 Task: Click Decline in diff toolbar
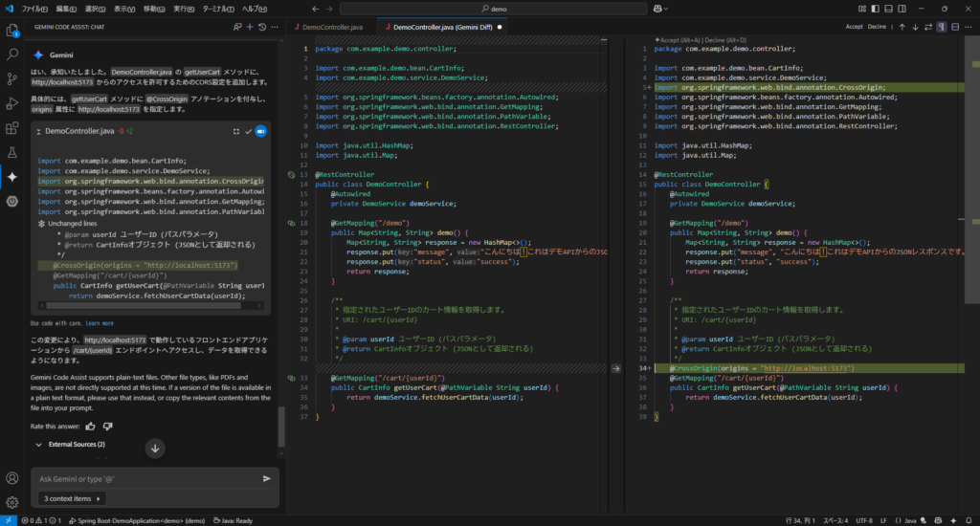tap(877, 27)
